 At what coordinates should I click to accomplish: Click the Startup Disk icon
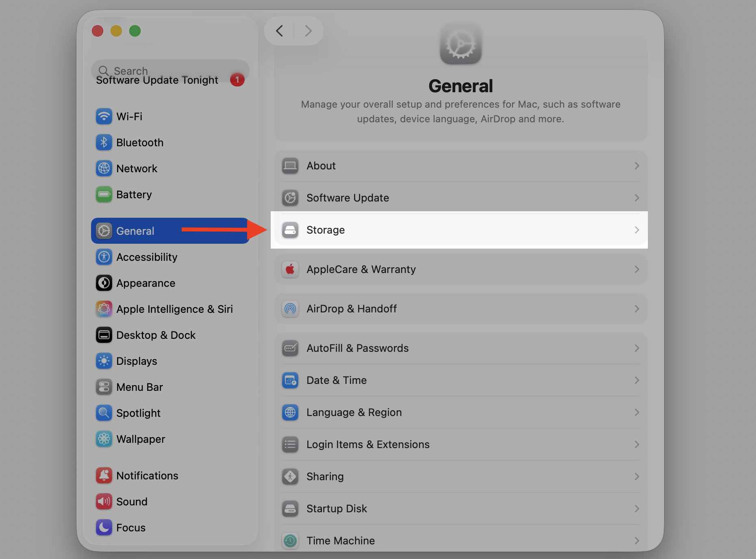click(290, 509)
